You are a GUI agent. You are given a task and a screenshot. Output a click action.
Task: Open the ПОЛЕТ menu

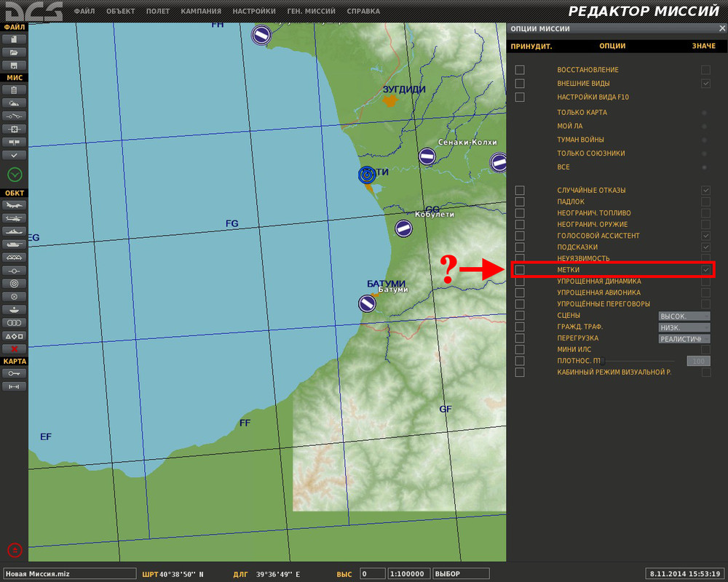pos(158,11)
